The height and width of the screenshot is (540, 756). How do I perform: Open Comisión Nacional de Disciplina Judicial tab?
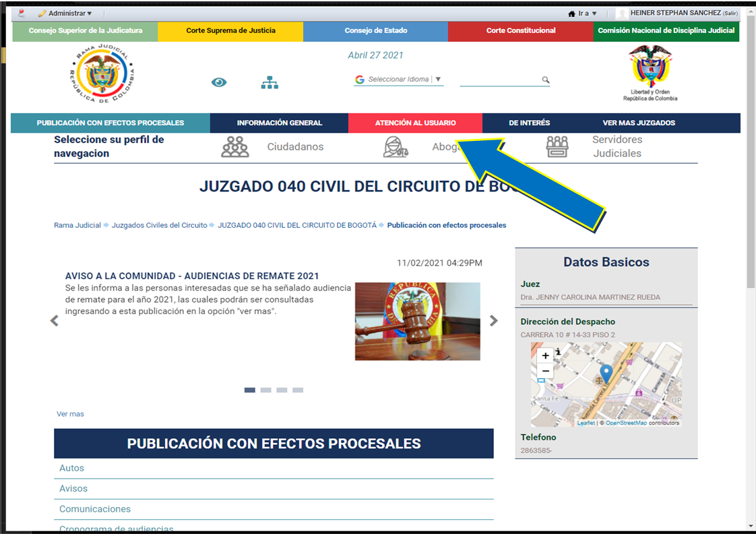pyautogui.click(x=666, y=30)
